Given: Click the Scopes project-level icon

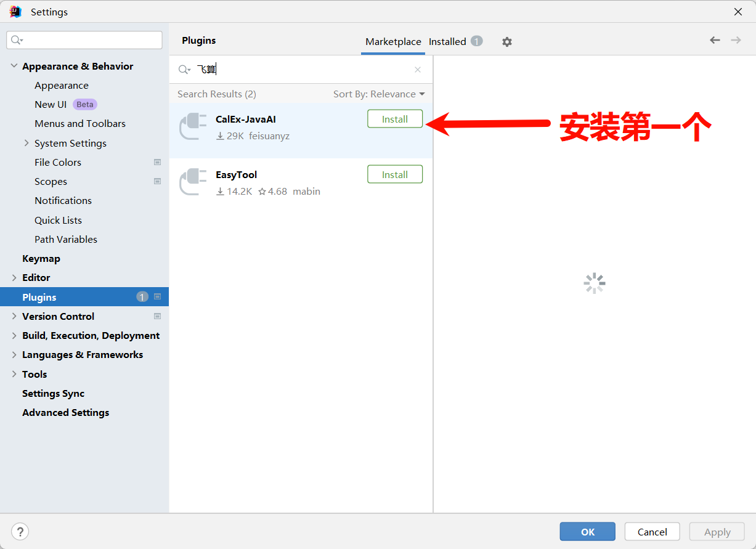Looking at the screenshot, I should click(x=157, y=181).
